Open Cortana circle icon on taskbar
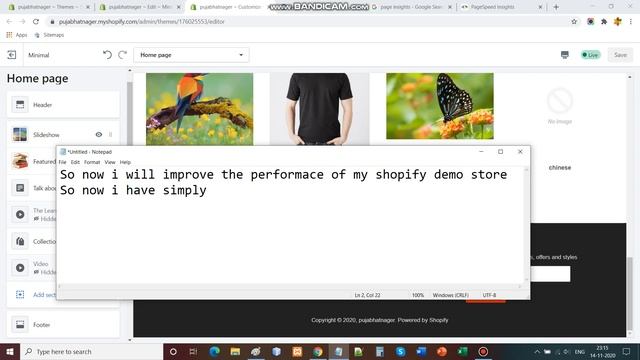 pyautogui.click(x=173, y=351)
